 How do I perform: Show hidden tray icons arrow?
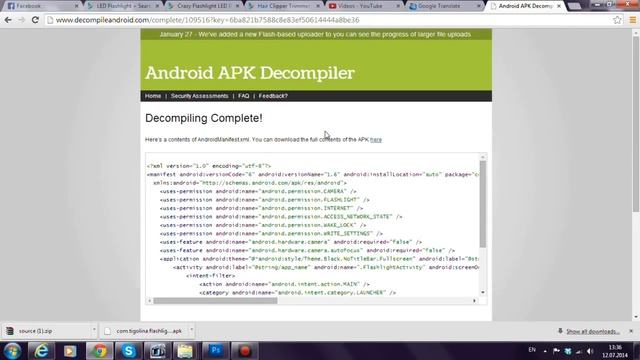pos(545,351)
